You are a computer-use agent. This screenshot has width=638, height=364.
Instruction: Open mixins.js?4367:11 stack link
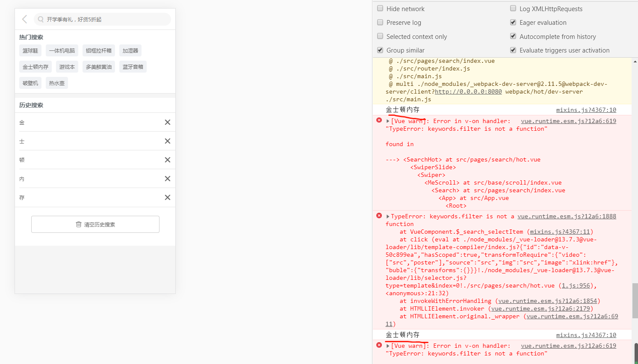[560, 232]
